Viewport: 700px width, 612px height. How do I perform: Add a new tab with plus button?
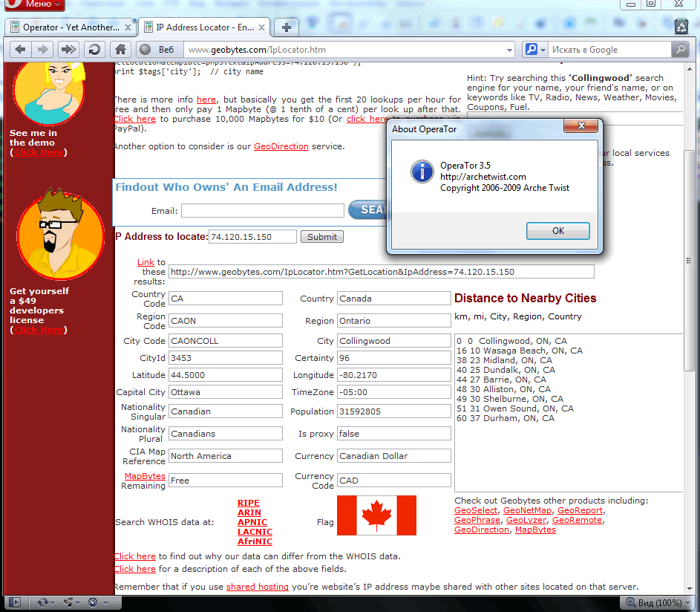[x=287, y=27]
